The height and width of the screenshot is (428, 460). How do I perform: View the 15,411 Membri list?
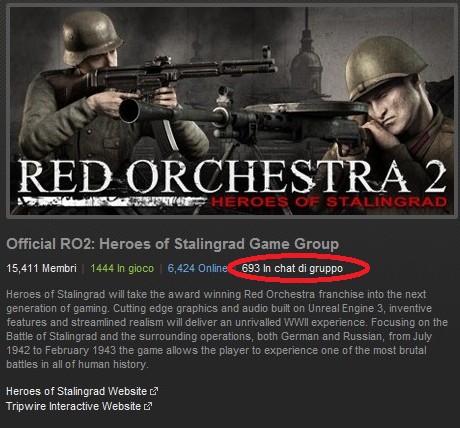click(x=41, y=268)
